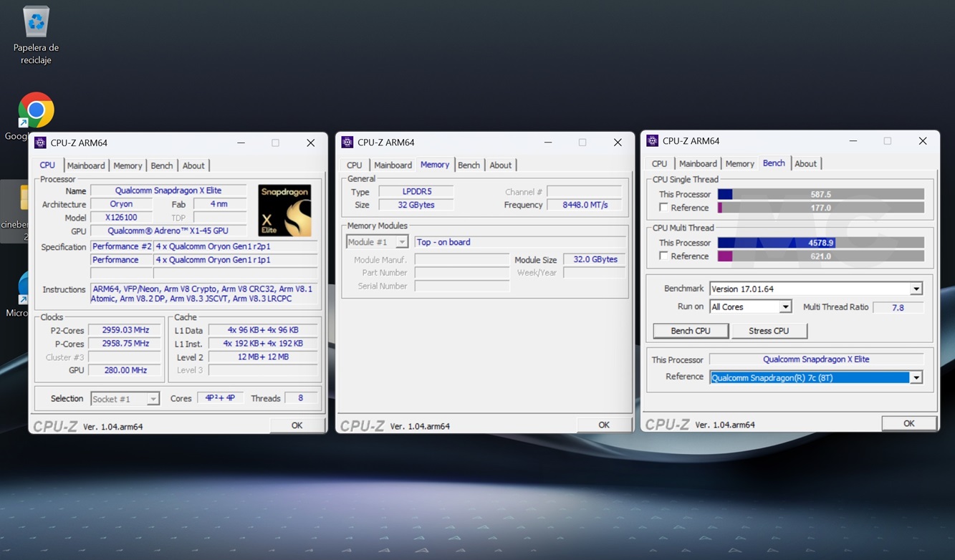This screenshot has height=560, width=955.
Task: Click CPU-Z icon in the CPU window title bar
Action: pyautogui.click(x=41, y=143)
